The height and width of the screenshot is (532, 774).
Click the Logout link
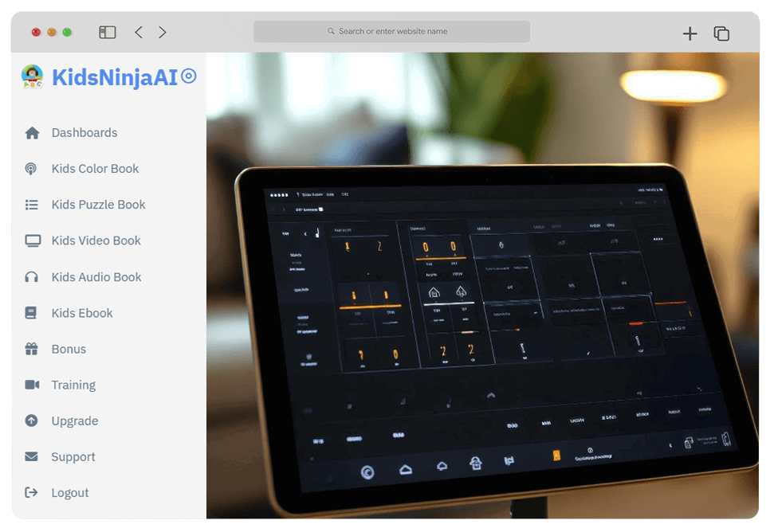pos(70,493)
